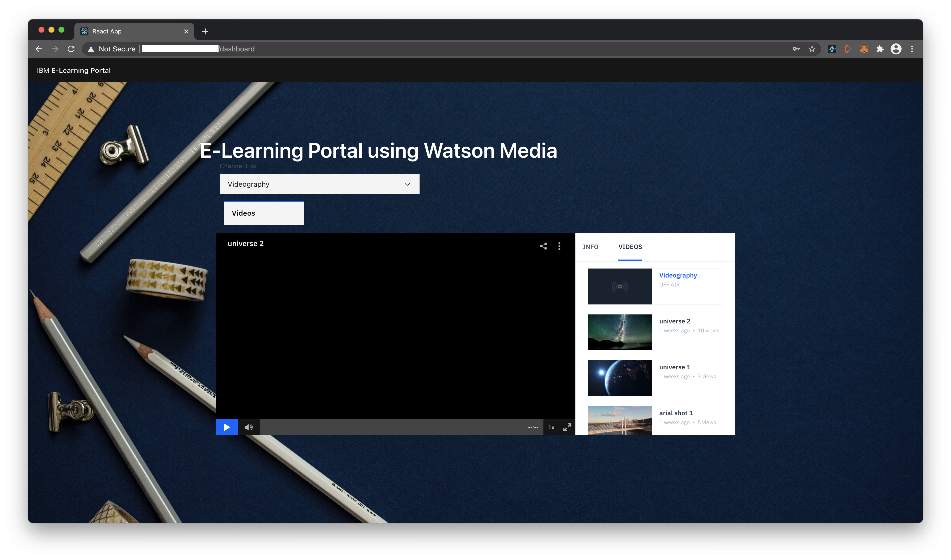Select the VIDEOS tab in the side panel
The width and height of the screenshot is (951, 560).
630,247
